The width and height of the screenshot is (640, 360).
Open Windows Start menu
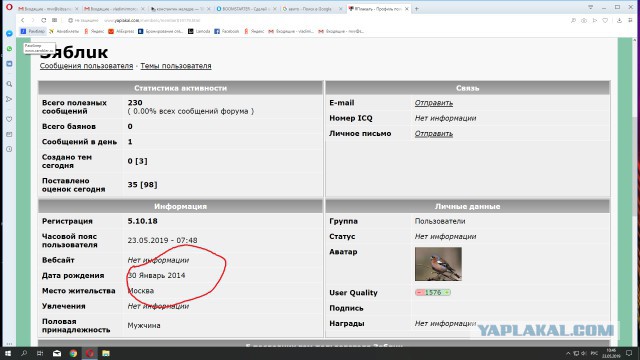(x=8, y=353)
